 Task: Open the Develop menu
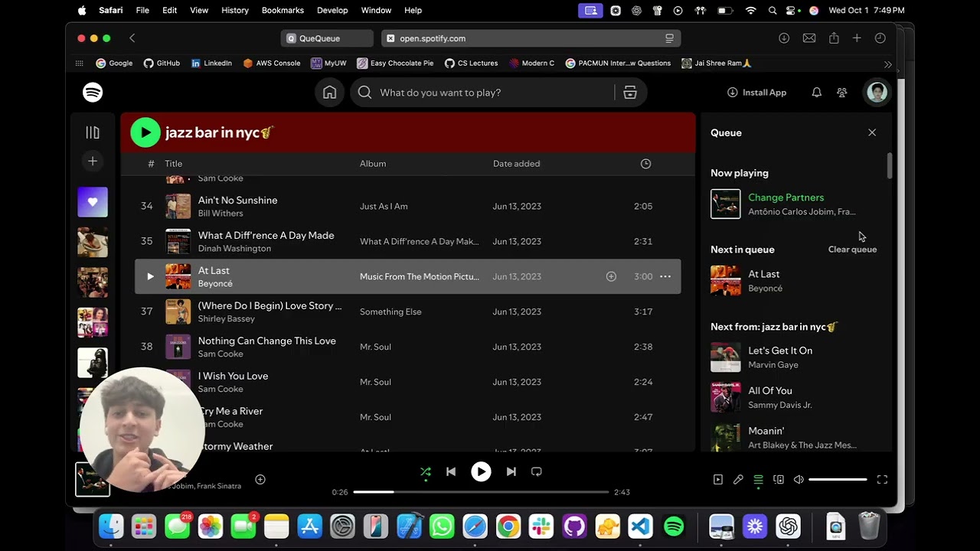point(332,11)
